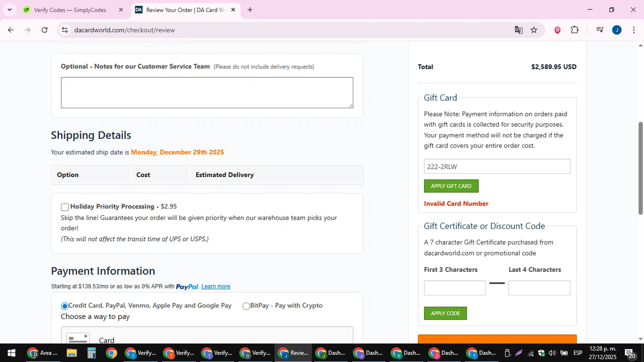Open the battery tray icon
Image resolution: width=644 pixels, height=362 pixels.
coord(564,353)
